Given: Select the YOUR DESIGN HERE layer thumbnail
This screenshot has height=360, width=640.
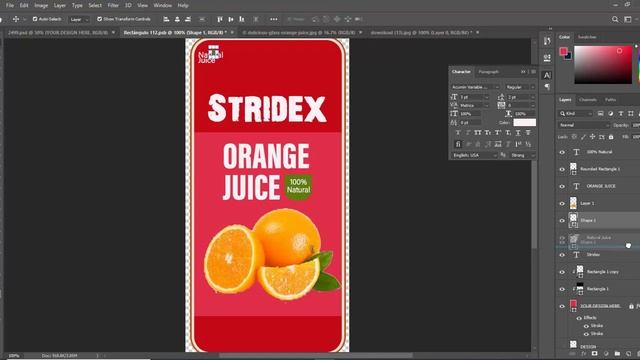Looking at the screenshot, I should tap(573, 306).
